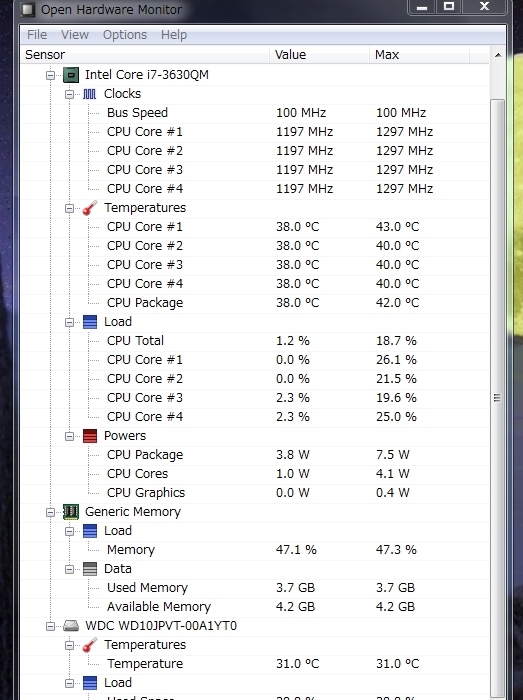Viewport: 523px width, 700px height.
Task: Collapse the Powers section
Action: tap(69, 436)
